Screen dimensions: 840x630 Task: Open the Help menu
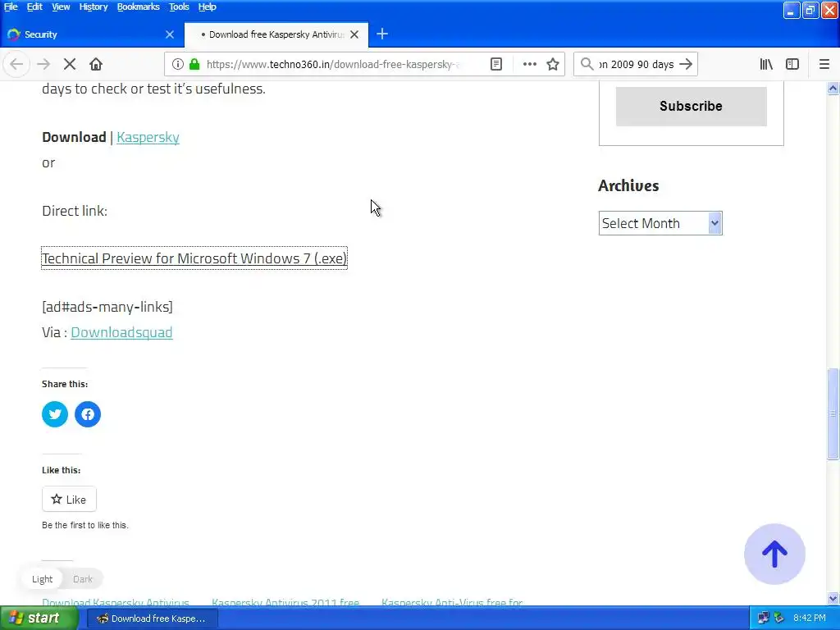point(207,7)
